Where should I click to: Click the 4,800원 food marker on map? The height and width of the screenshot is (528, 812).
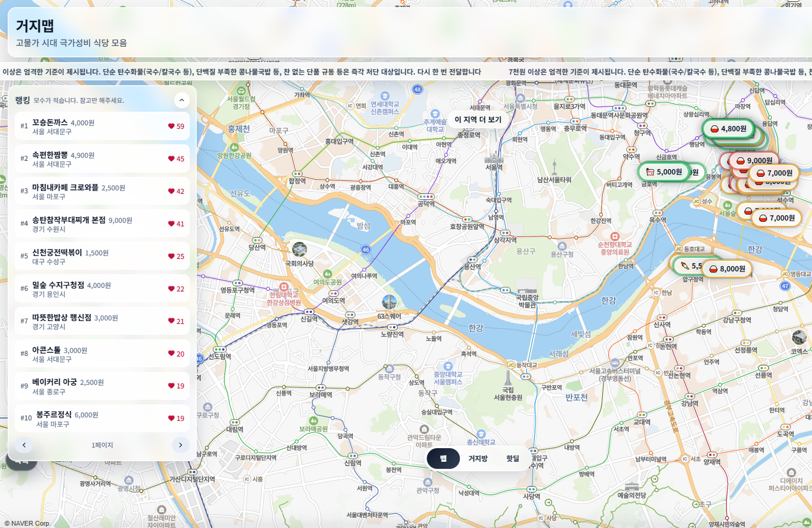pos(728,129)
